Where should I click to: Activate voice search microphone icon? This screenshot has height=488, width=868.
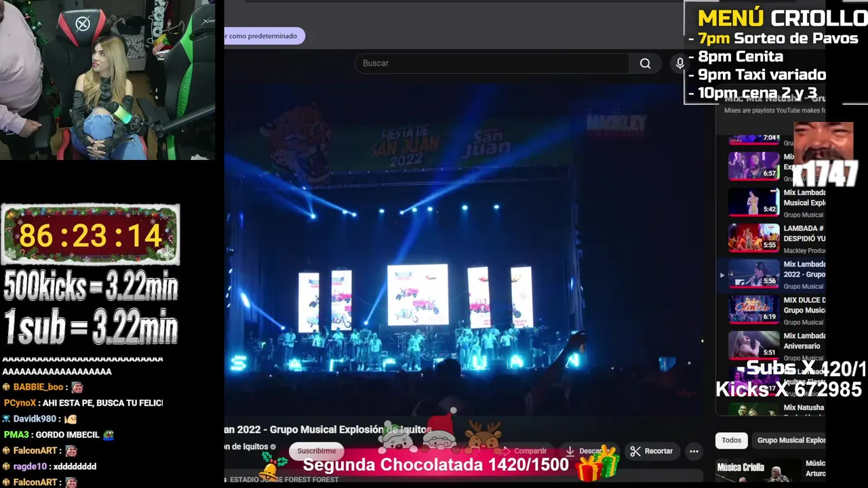[679, 63]
